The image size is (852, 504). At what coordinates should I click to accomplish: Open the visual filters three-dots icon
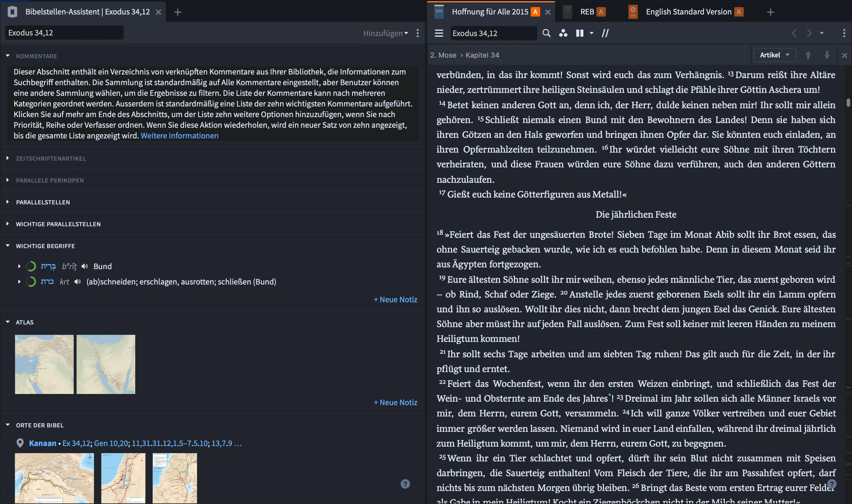[563, 33]
